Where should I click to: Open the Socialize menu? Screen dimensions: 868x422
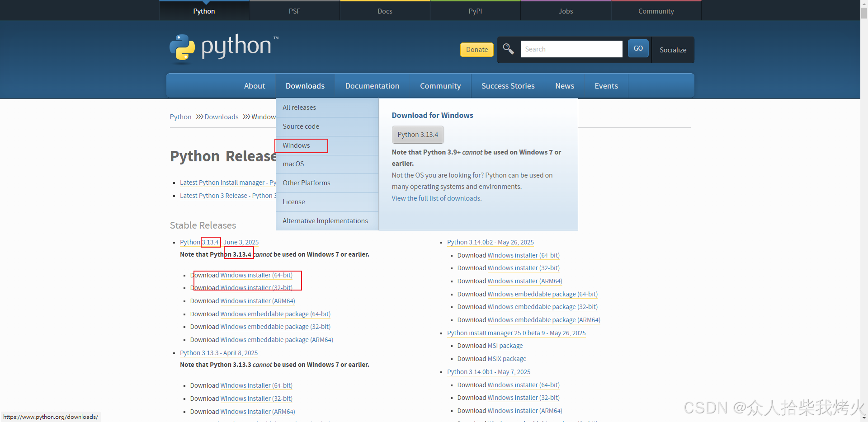(x=673, y=50)
